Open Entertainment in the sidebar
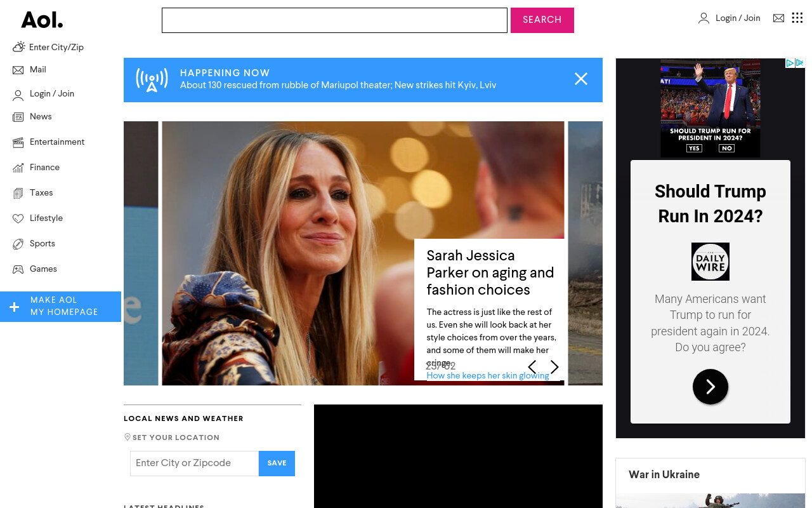Image resolution: width=812 pixels, height=508 pixels. 57,142
